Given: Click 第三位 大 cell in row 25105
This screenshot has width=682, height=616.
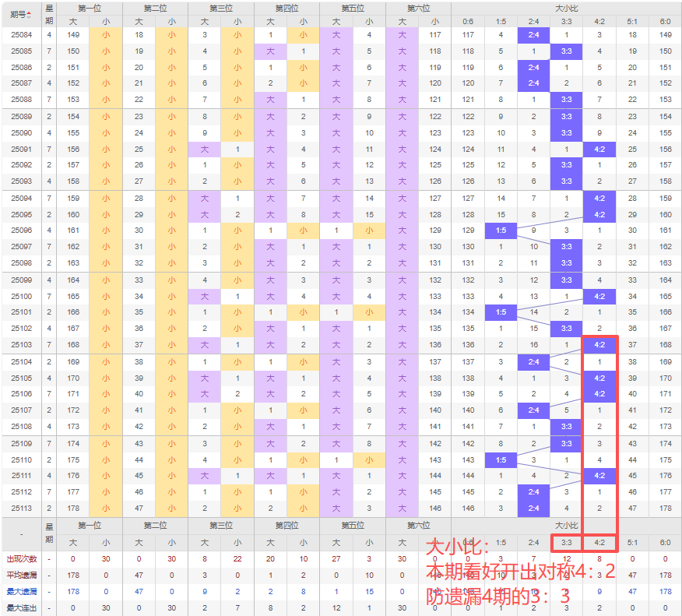Looking at the screenshot, I should click(x=205, y=378).
